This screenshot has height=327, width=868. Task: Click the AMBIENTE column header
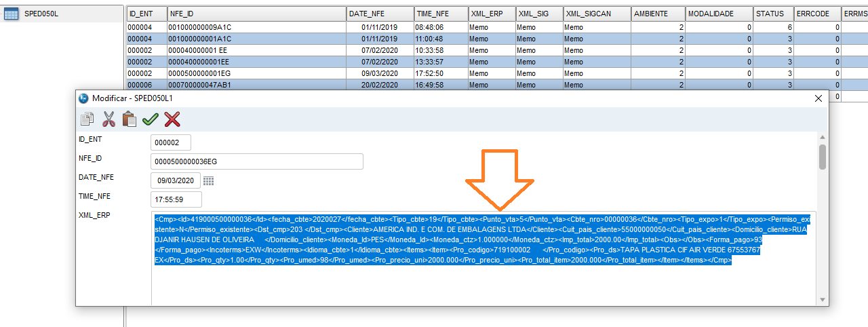(x=658, y=14)
